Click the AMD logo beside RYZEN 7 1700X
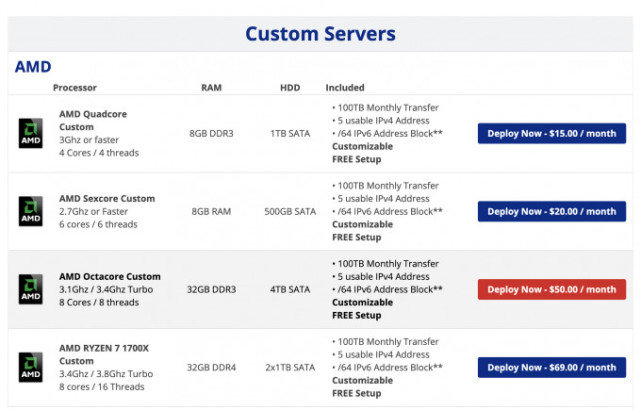The image size is (641, 410). (x=31, y=367)
